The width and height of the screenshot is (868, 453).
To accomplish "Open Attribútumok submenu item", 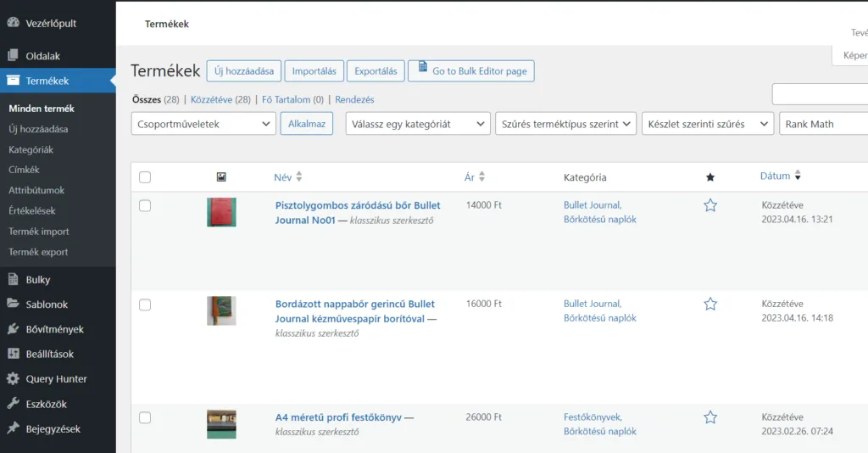I will click(x=36, y=190).
